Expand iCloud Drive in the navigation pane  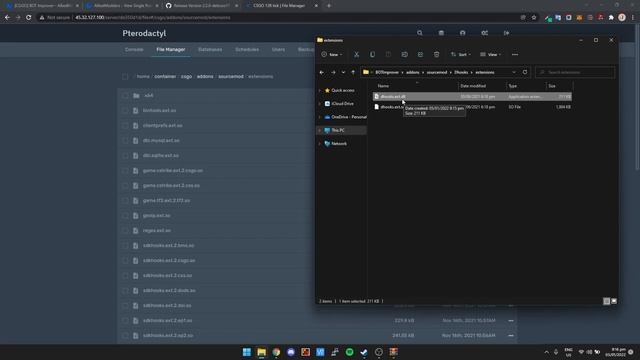[x=320, y=104]
